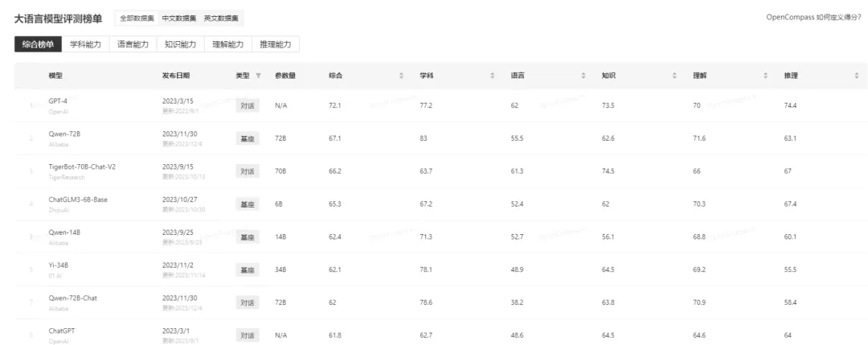Sort table by 理解 score arrows
Screen dimensions: 868x345
766,76
